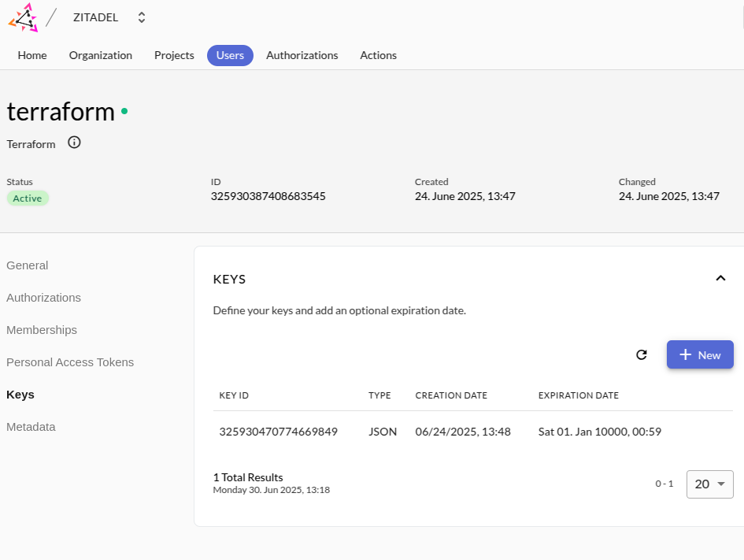
Task: Click the ZITADEL organization name
Action: pyautogui.click(x=95, y=17)
